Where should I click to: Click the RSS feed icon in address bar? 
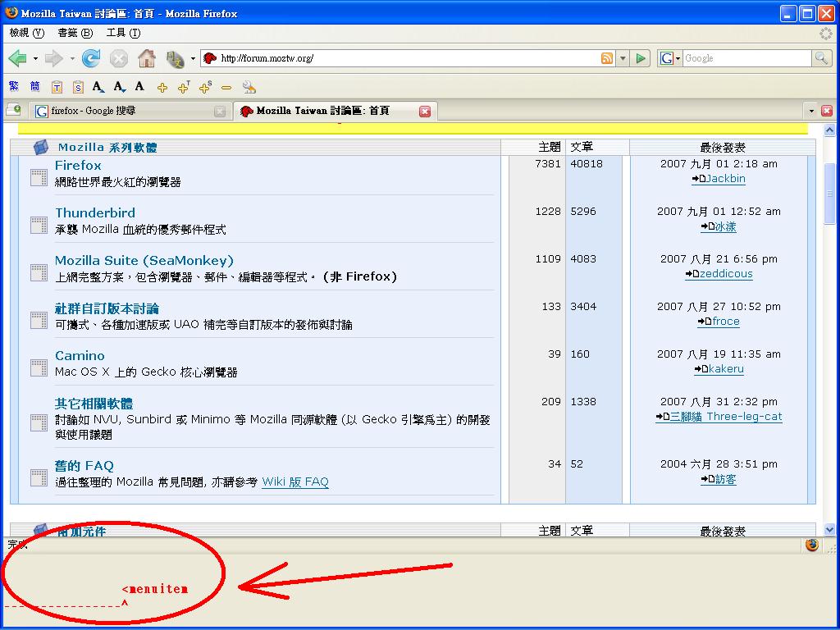607,58
